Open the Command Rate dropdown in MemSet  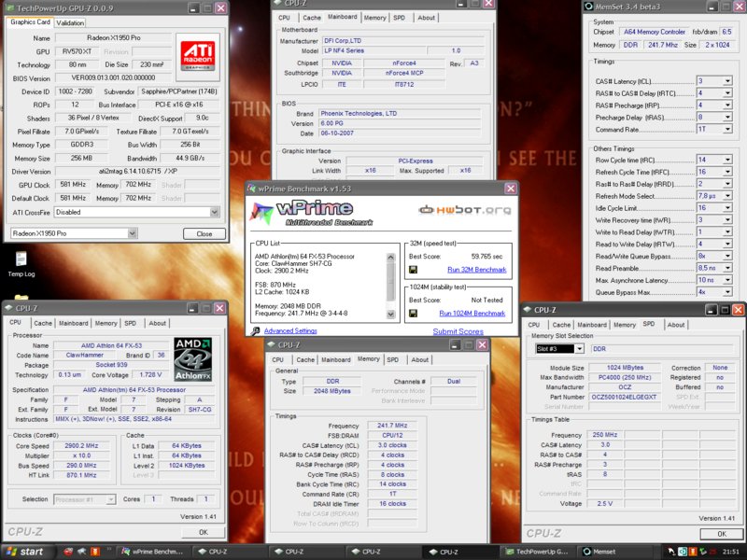(x=727, y=129)
